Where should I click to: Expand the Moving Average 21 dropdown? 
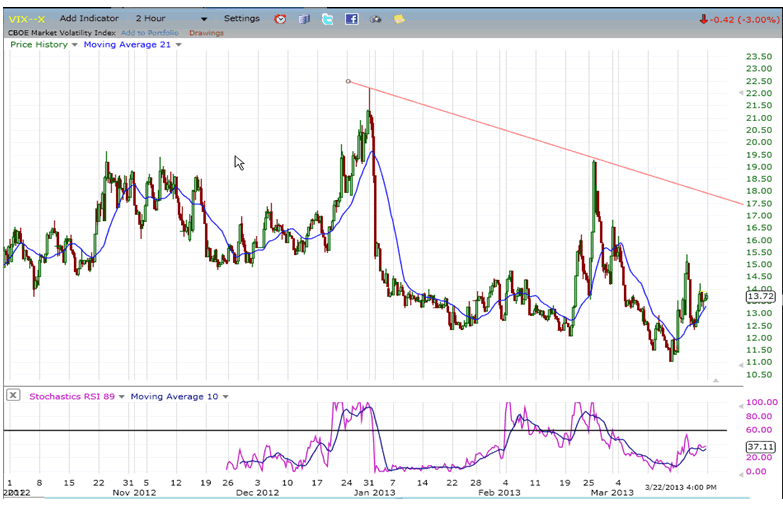(179, 45)
